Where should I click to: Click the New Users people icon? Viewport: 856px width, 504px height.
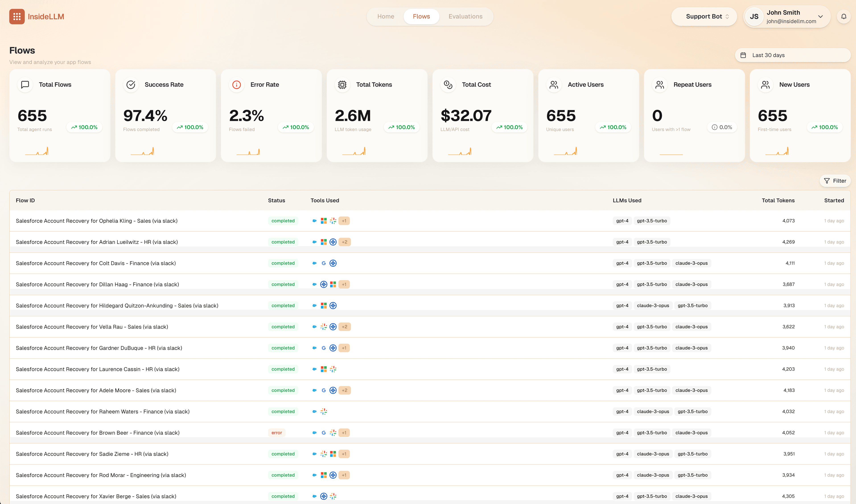[765, 85]
